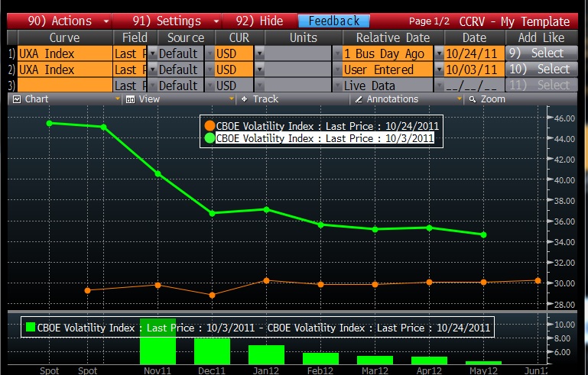Click the Live Data field in row 3
The height and width of the screenshot is (375, 588).
pyautogui.click(x=388, y=86)
